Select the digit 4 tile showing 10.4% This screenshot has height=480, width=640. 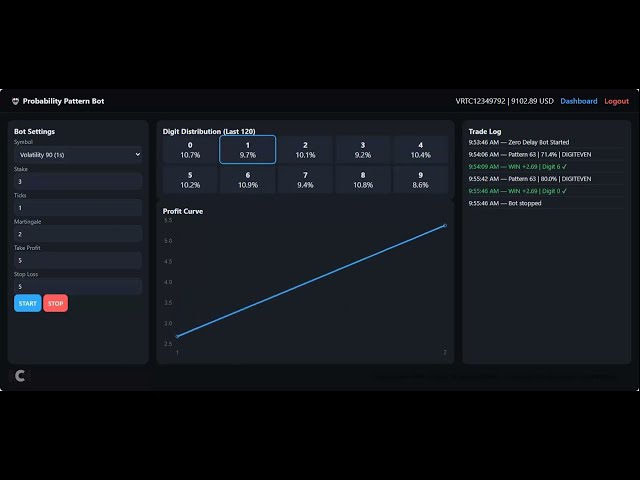coord(420,150)
